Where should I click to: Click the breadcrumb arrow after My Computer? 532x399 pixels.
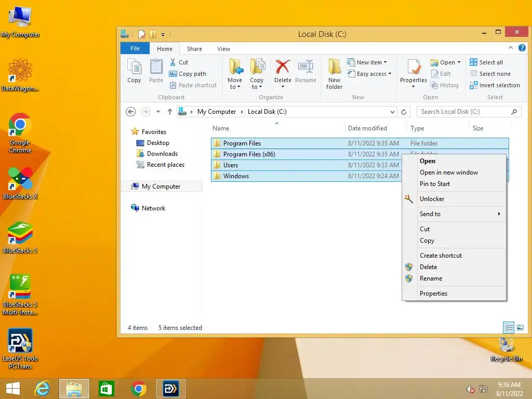pyautogui.click(x=242, y=112)
